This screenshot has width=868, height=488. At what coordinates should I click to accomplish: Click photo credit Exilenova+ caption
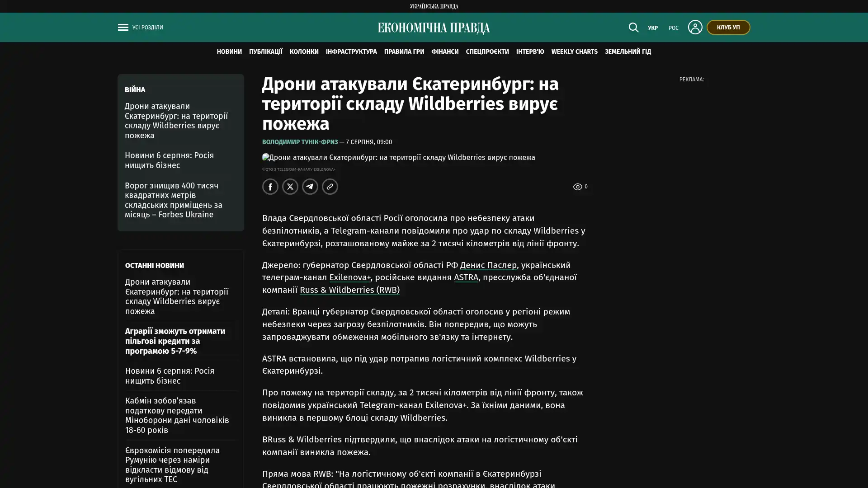point(299,169)
